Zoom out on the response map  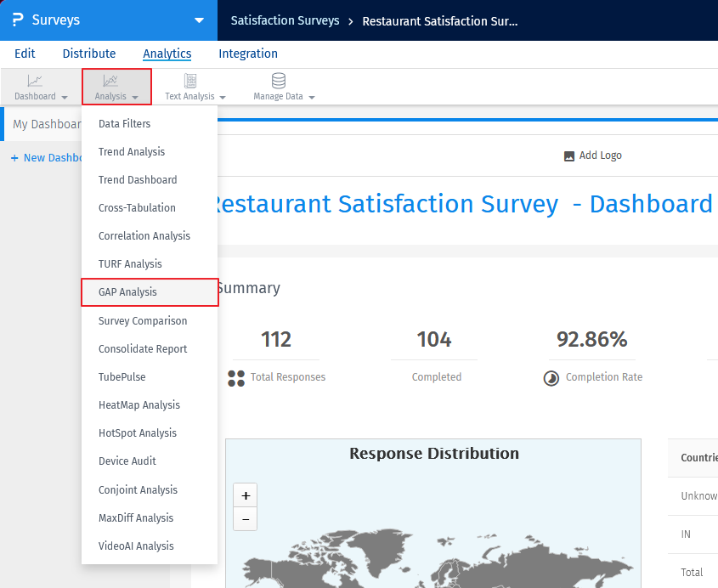point(246,518)
